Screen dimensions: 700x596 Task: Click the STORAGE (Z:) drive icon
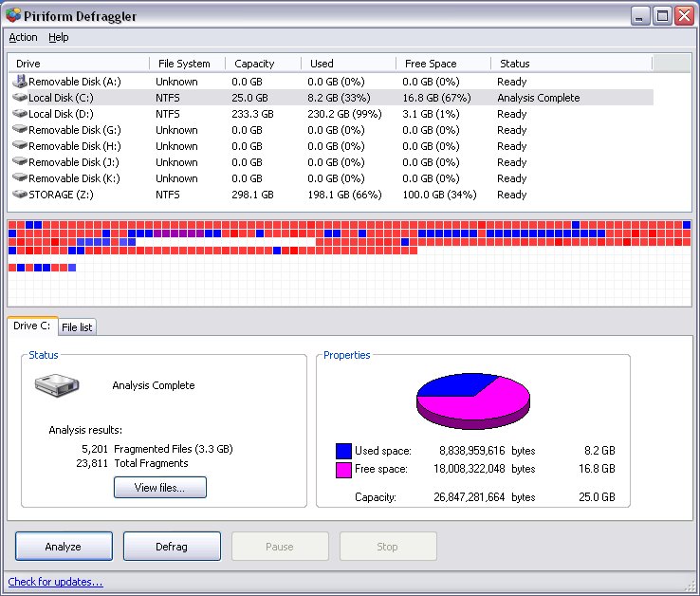20,195
